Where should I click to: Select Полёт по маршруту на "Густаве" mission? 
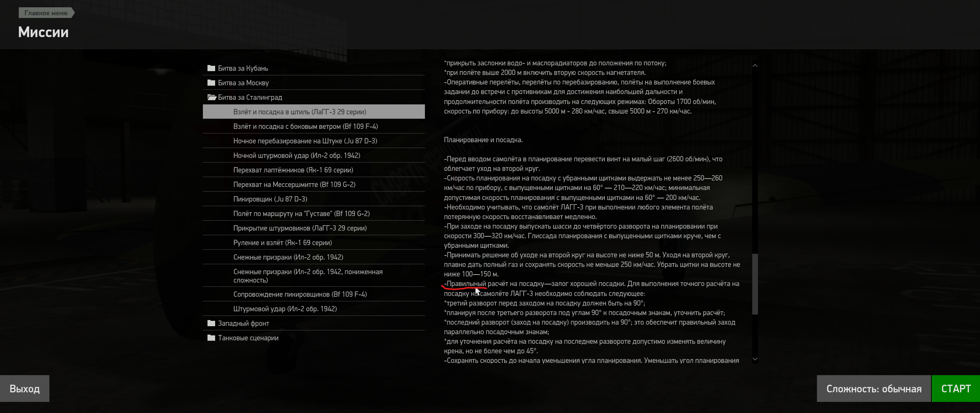click(314, 213)
